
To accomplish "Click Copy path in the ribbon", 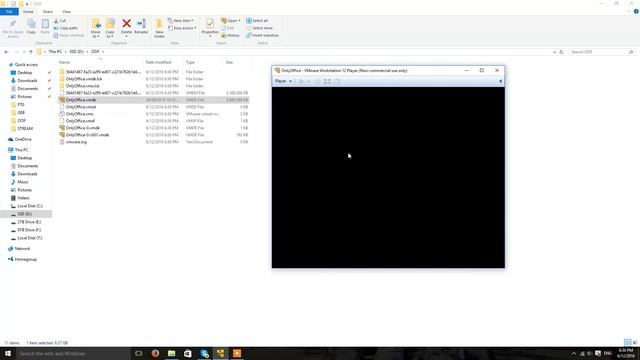I will coord(65,28).
